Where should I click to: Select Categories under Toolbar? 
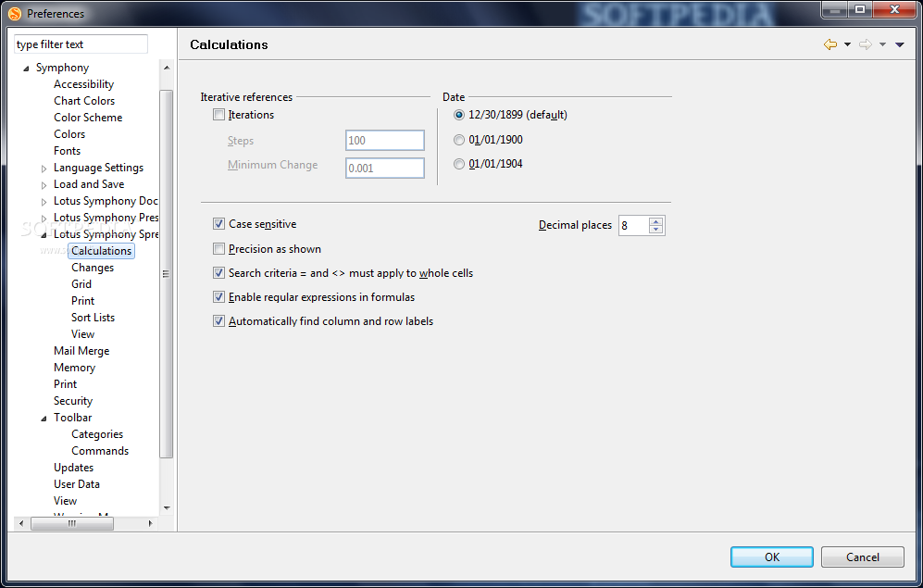click(97, 433)
